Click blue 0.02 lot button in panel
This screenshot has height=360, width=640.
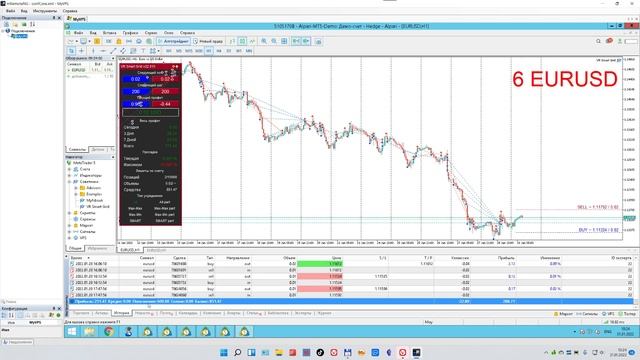(x=136, y=79)
